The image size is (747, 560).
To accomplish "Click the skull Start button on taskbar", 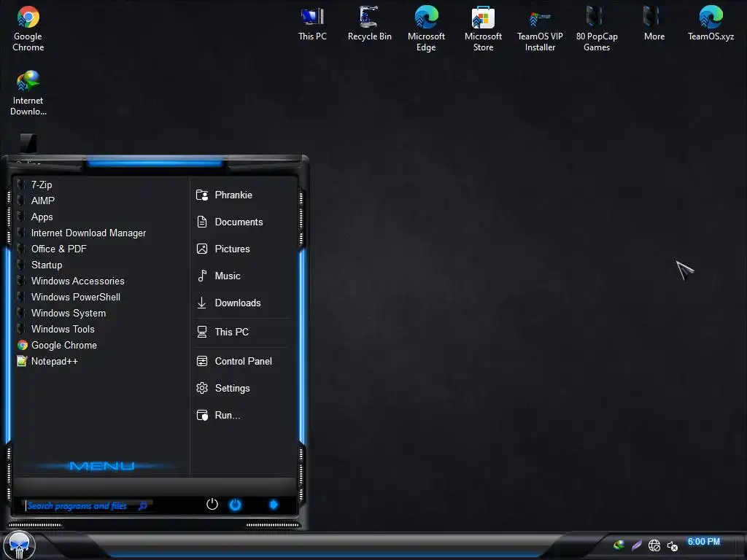I will 20,545.
